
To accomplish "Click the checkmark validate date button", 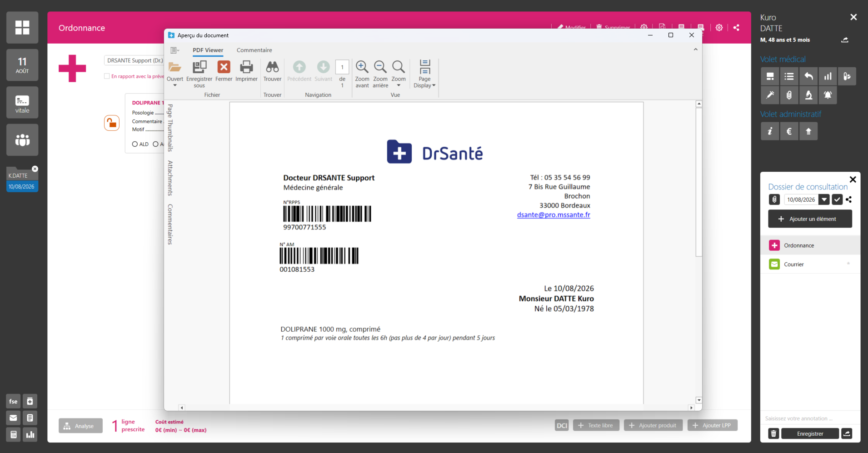I will (837, 199).
